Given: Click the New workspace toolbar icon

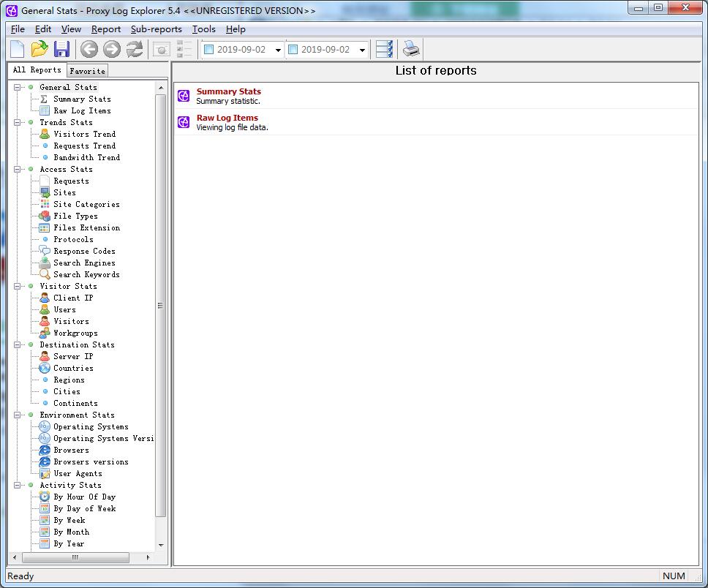Looking at the screenshot, I should (x=17, y=49).
